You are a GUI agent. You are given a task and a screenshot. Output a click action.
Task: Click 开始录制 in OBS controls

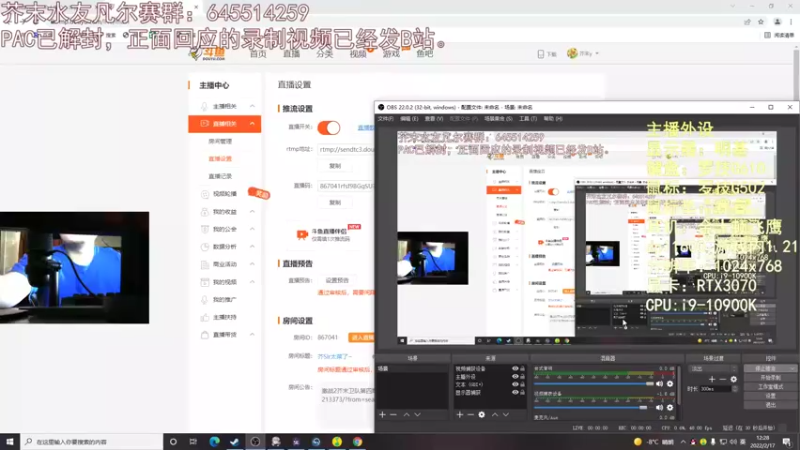(x=770, y=378)
